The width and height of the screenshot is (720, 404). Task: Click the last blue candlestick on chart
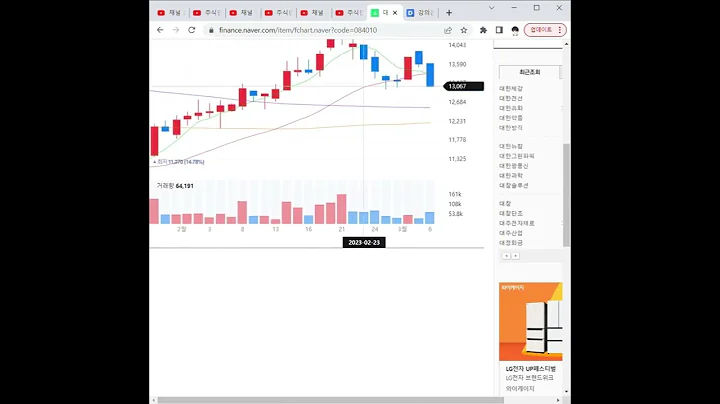coord(430,75)
